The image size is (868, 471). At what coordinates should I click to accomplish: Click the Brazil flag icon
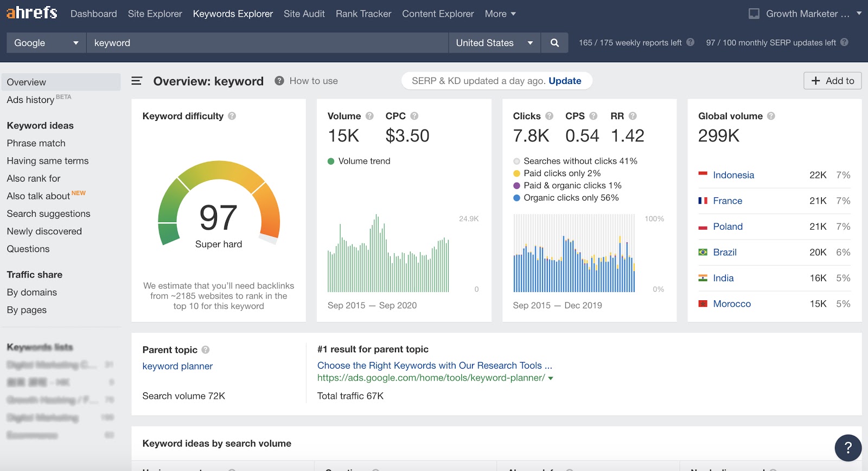pos(703,252)
